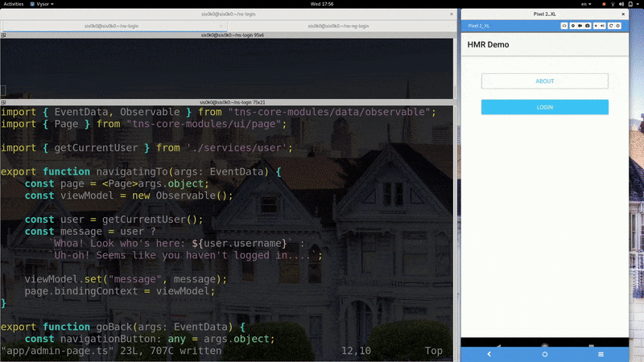Start screen recording with video camera icon
The width and height of the screenshot is (644, 362).
(580, 26)
